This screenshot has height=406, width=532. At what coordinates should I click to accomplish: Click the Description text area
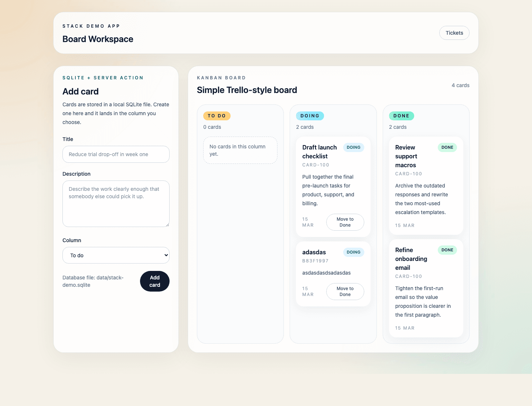point(116,204)
